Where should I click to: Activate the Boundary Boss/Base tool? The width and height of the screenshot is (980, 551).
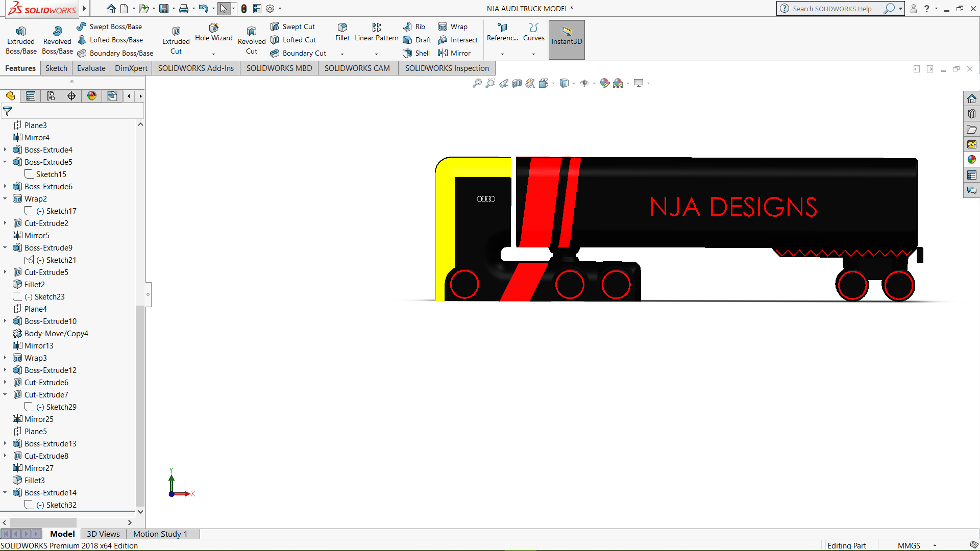click(115, 53)
